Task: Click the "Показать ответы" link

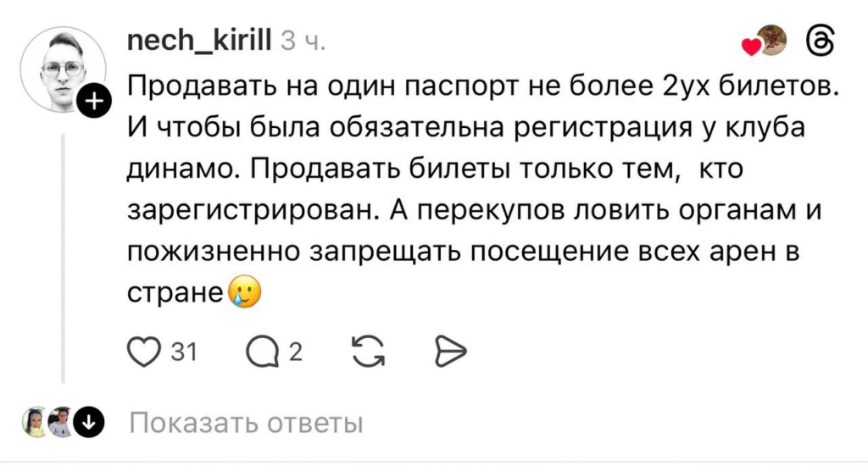Action: click(x=245, y=422)
